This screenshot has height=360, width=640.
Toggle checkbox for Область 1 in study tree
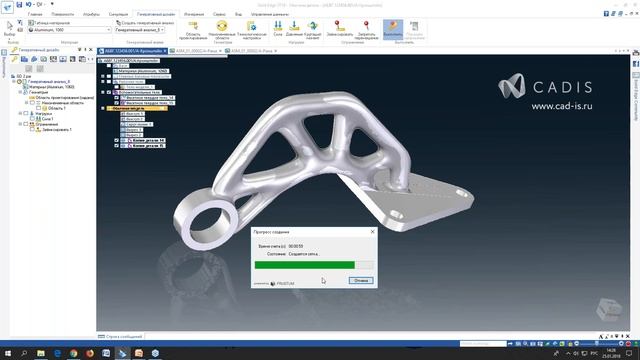(x=38, y=108)
